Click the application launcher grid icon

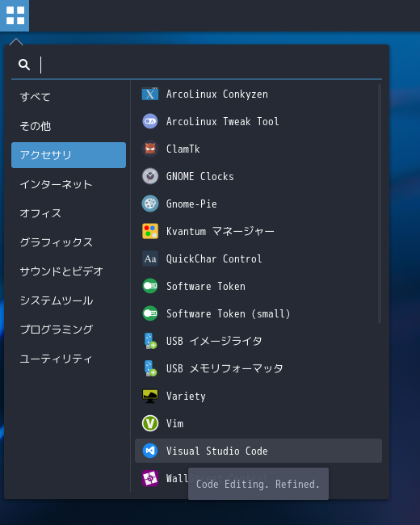[15, 15]
